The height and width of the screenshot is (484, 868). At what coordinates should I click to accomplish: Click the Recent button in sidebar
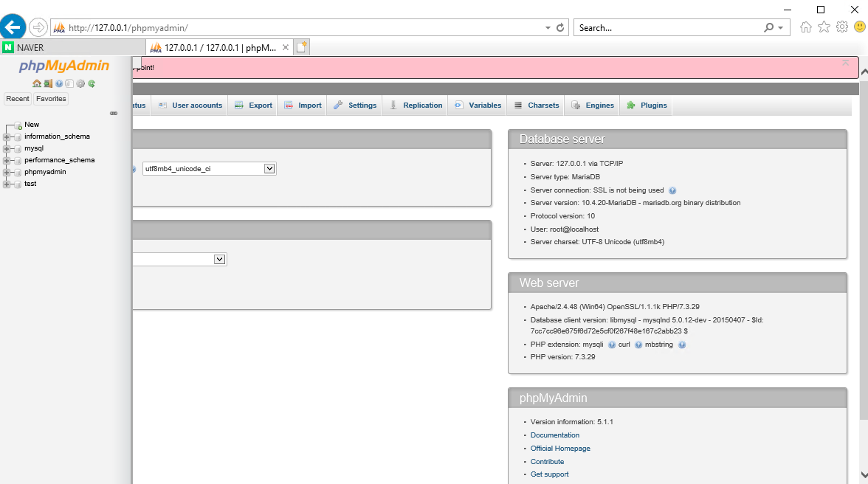click(18, 98)
